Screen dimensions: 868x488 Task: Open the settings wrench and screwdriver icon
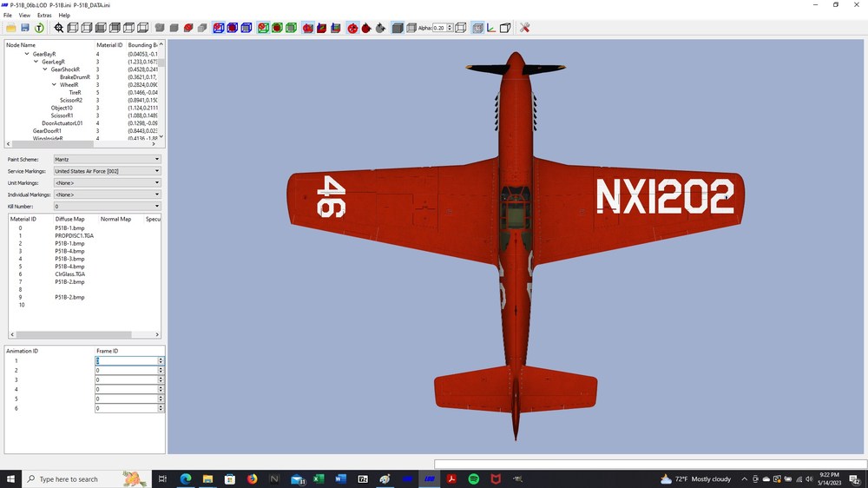[525, 28]
